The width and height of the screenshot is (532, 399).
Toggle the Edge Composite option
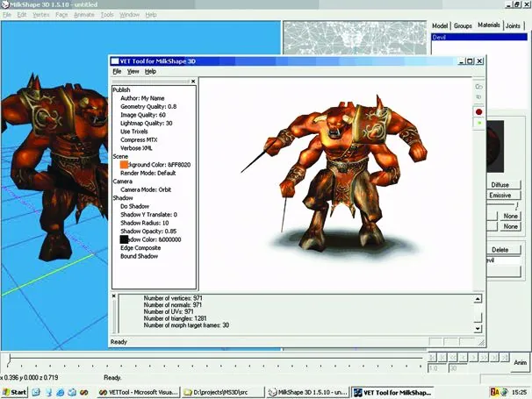pyautogui.click(x=140, y=248)
